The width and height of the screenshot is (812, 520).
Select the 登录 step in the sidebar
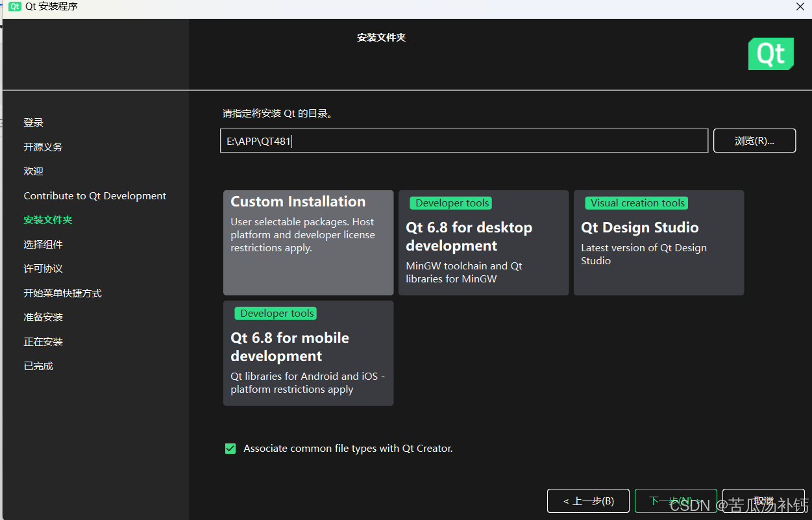[x=34, y=123]
